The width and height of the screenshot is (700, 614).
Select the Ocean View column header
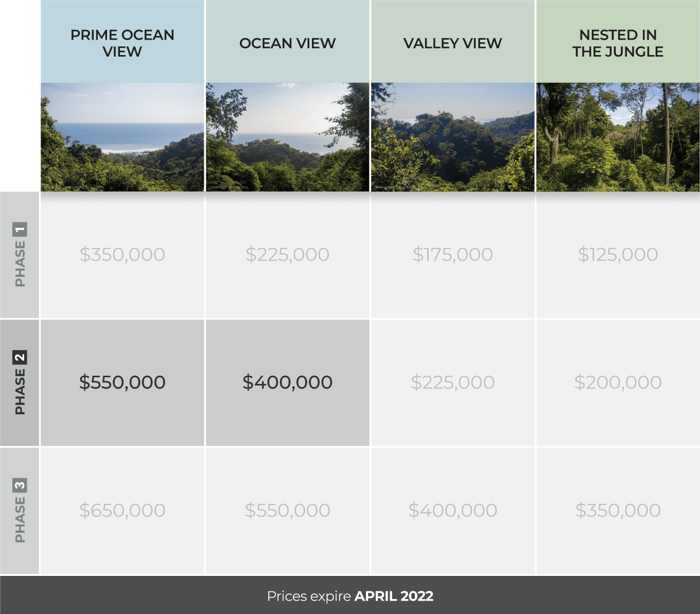click(288, 42)
